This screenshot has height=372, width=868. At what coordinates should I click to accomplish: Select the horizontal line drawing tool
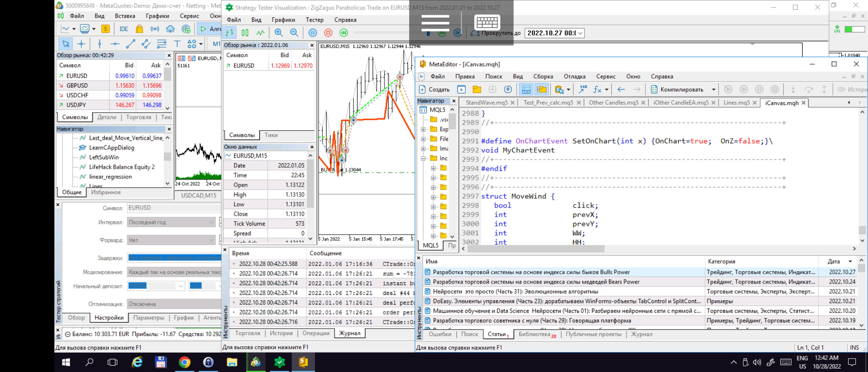pos(115,44)
